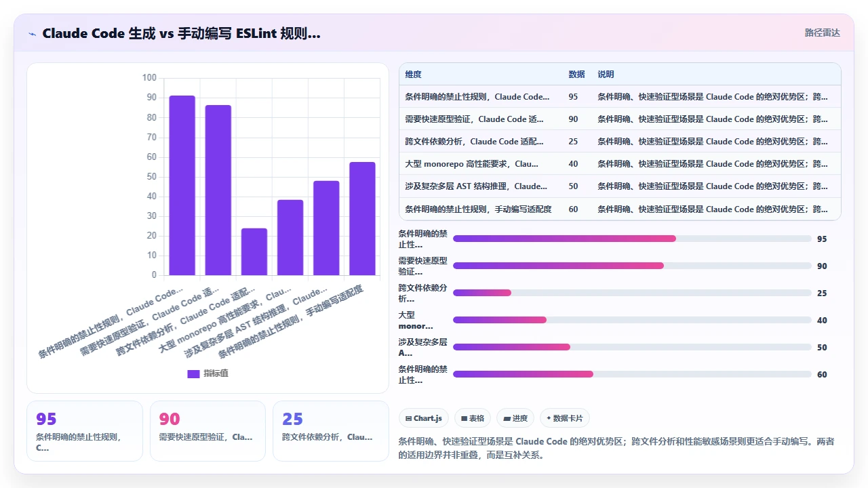868x488 pixels.
Task: Click the table data value 95
Action: [x=573, y=97]
